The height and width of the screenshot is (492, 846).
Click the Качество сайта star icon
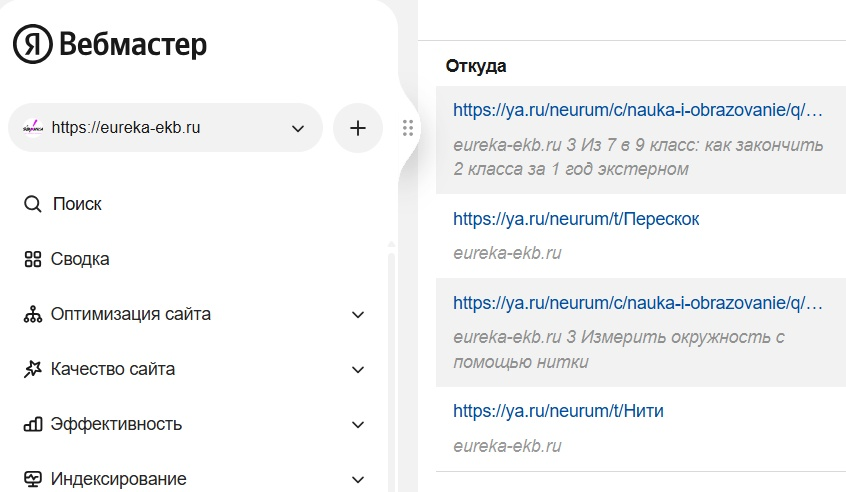[33, 369]
